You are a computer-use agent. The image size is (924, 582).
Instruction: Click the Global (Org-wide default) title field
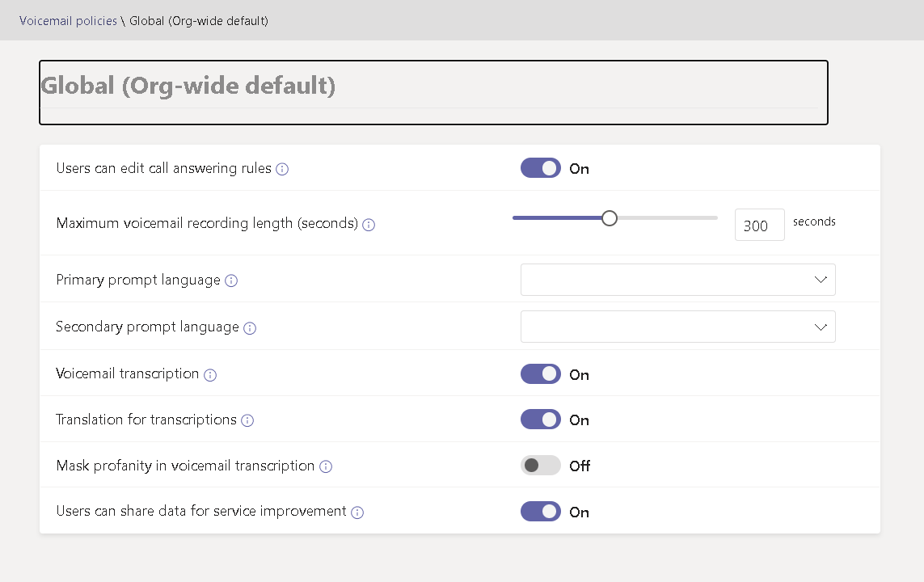point(432,86)
